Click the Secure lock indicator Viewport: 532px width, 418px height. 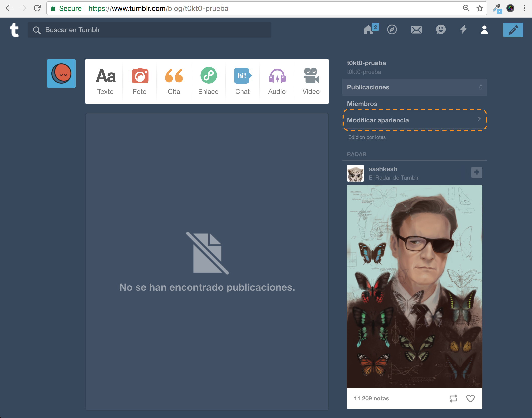pos(66,8)
